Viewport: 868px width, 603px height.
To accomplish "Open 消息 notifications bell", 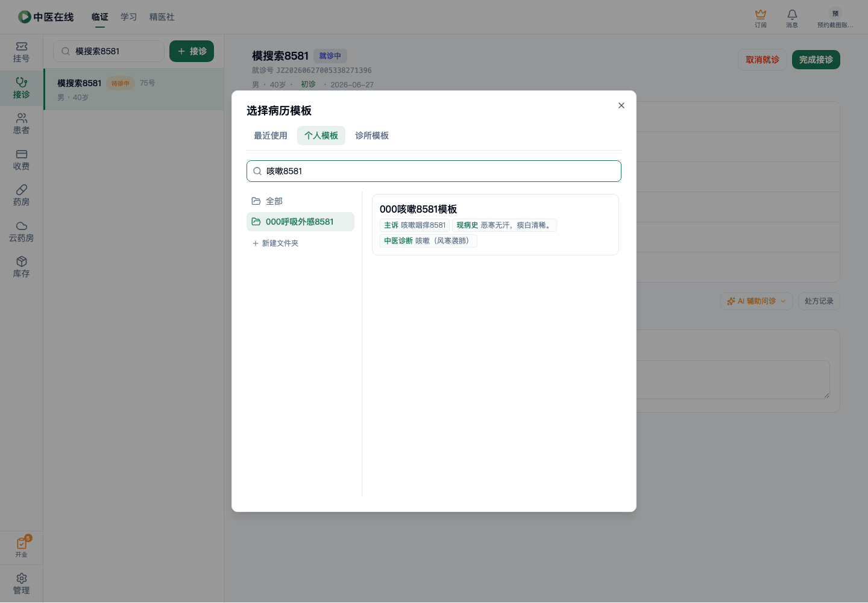I will (x=792, y=18).
